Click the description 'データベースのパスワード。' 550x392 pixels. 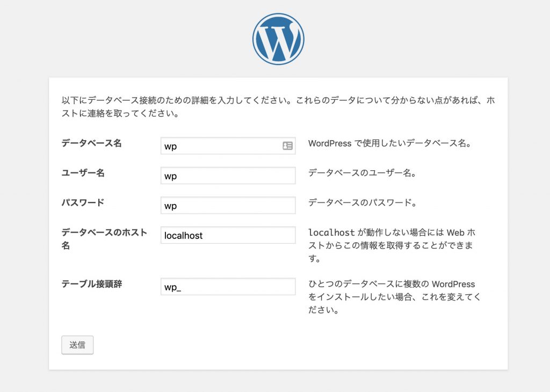[x=363, y=202]
